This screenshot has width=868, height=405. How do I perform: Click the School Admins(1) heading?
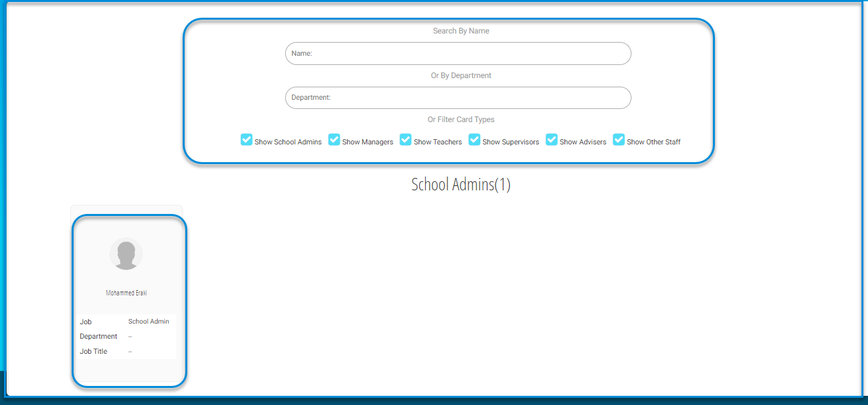coord(461,184)
